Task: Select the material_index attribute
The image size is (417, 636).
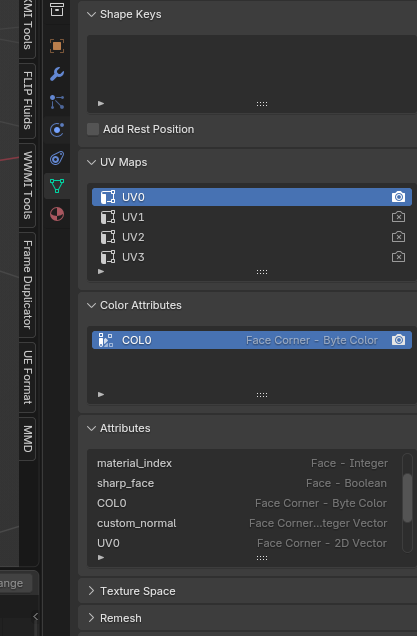Action: [x=245, y=463]
